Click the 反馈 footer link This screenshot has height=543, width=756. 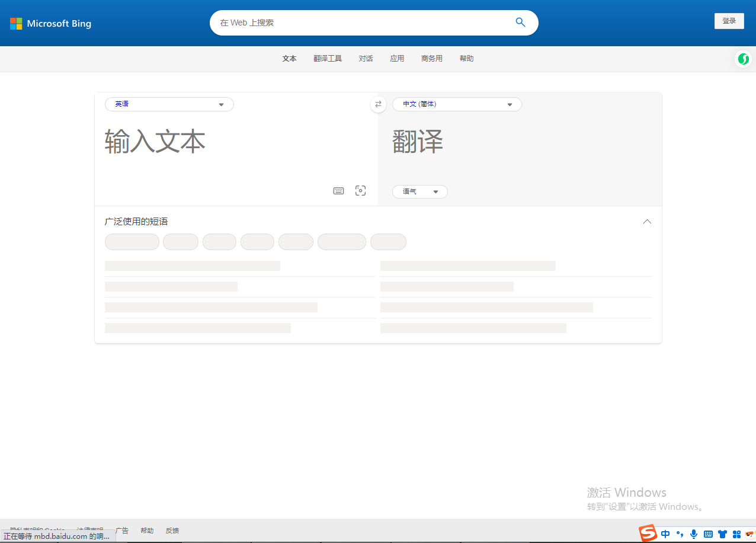click(x=172, y=531)
